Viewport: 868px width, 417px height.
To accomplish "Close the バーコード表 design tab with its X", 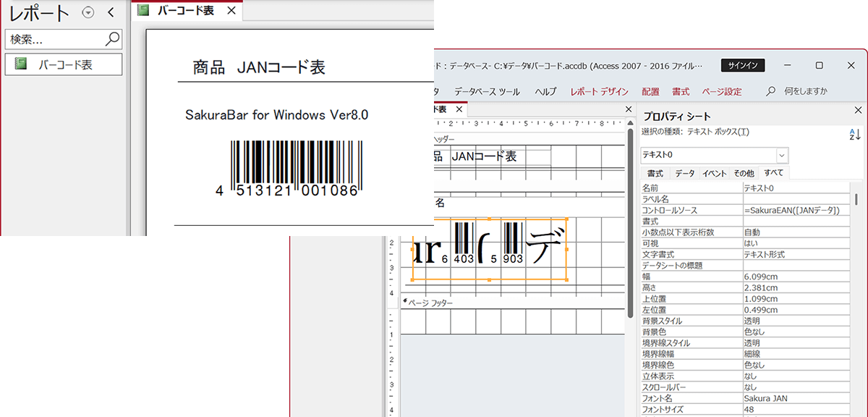I will point(459,109).
